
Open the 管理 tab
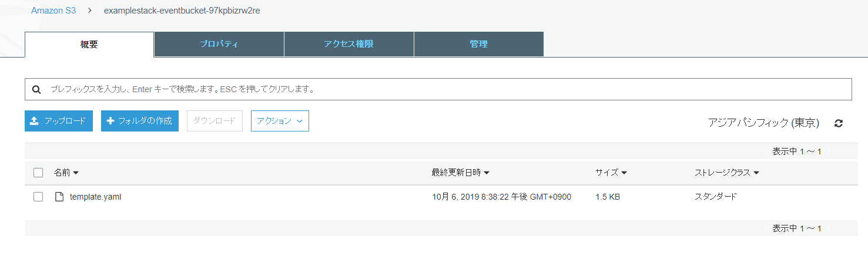479,44
